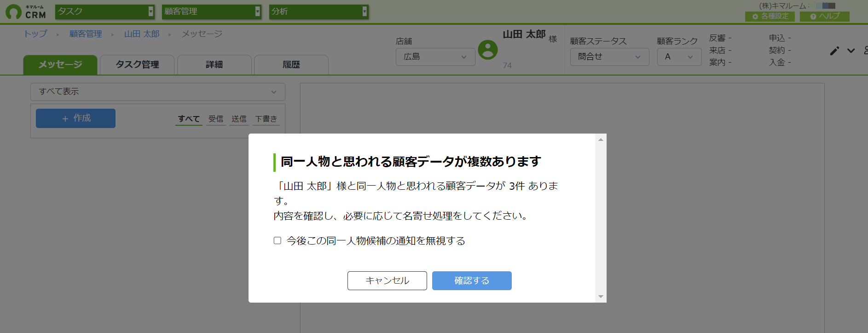The height and width of the screenshot is (333, 868).
Task: Click the person icon at the right edge
Action: (x=866, y=50)
